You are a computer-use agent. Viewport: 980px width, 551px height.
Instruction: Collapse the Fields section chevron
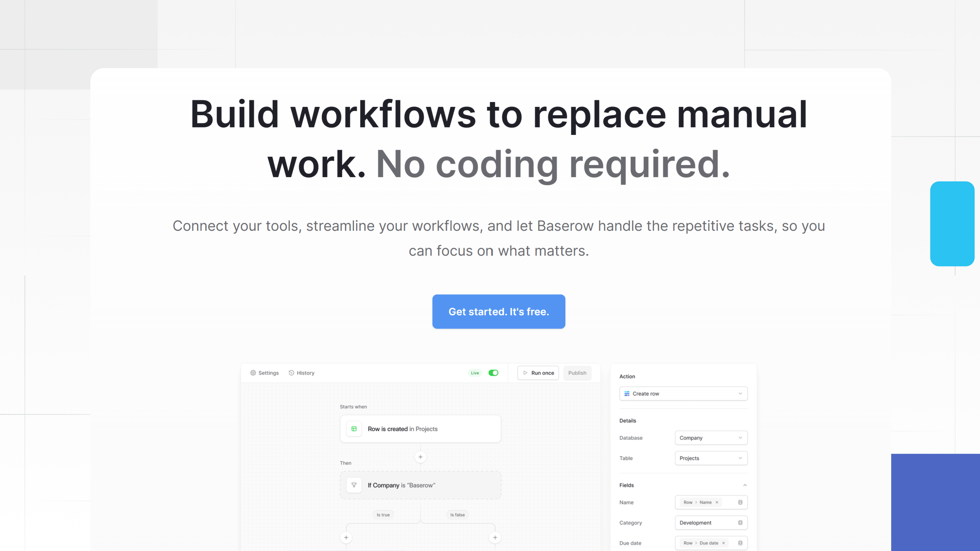tap(745, 485)
